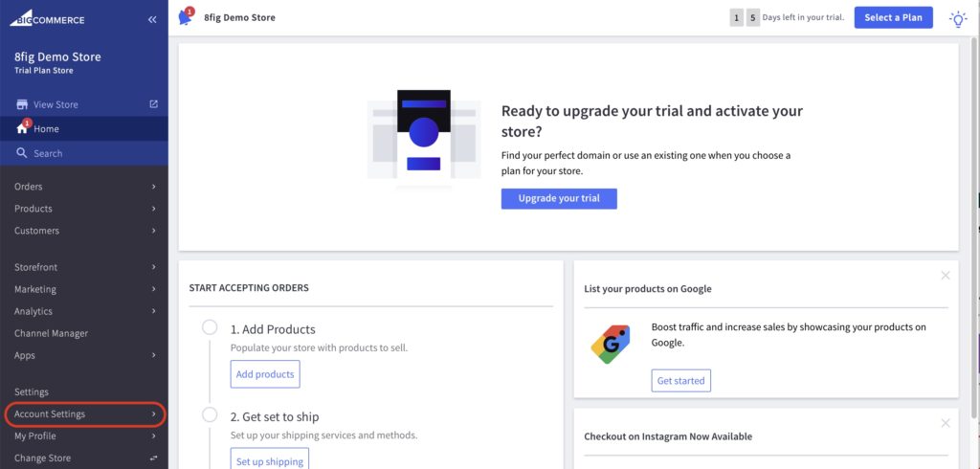Image resolution: width=980 pixels, height=469 pixels.
Task: Click Change Store swap icon
Action: [154, 458]
